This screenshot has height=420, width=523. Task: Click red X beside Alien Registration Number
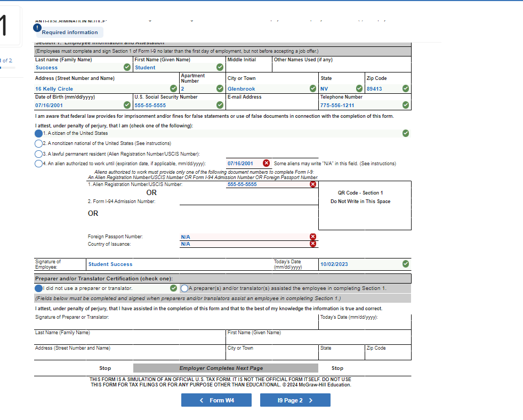pos(313,184)
